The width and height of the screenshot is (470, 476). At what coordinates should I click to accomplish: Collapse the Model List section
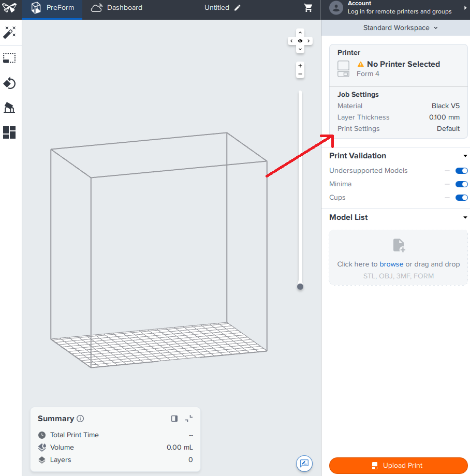[465, 217]
